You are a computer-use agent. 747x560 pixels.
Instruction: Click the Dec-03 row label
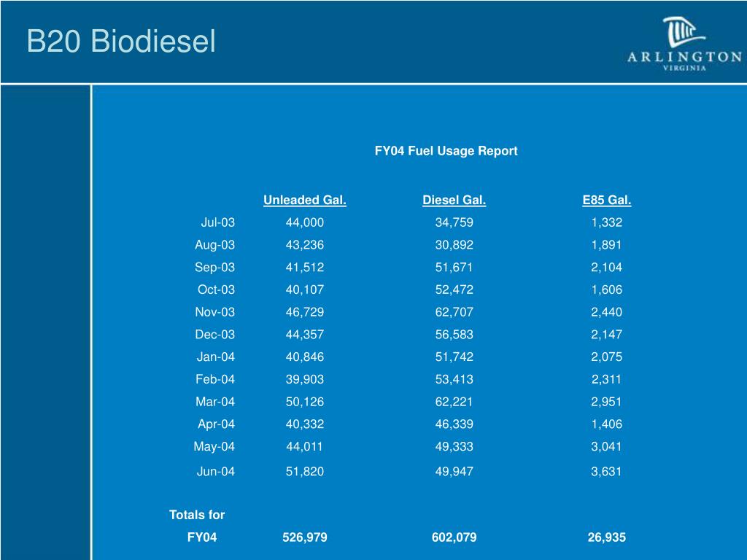coord(215,334)
